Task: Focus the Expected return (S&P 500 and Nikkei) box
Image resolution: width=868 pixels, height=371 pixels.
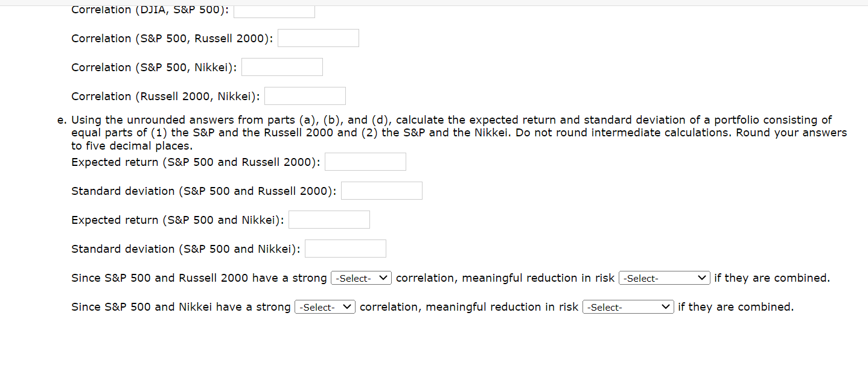Action: 329,219
